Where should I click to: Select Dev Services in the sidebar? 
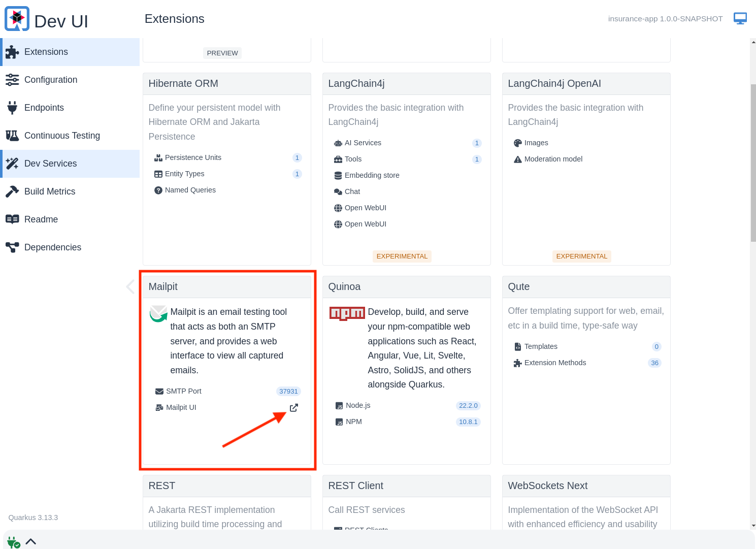click(51, 164)
